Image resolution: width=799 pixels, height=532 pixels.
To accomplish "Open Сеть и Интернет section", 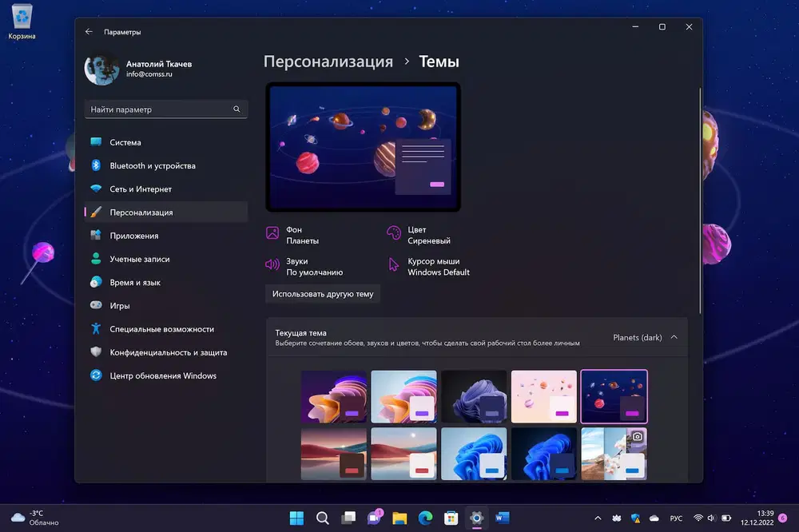I will [166, 189].
